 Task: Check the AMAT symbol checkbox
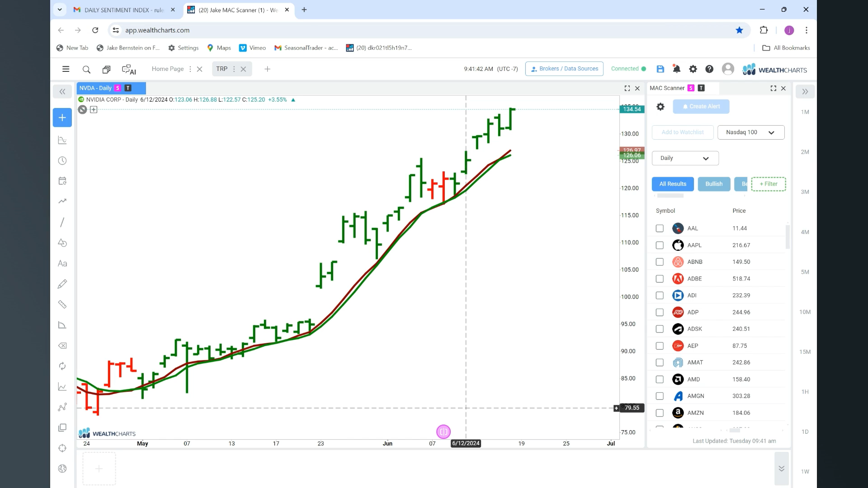click(660, 362)
